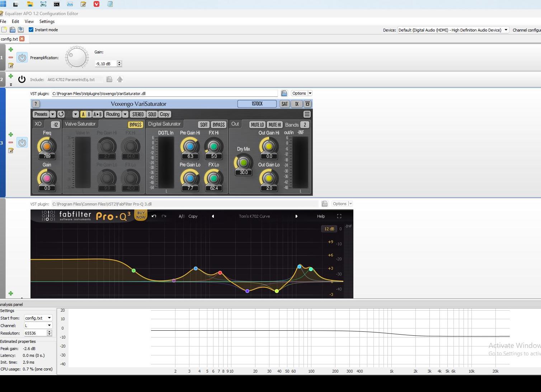Toggle power for the Include filter
541x392 pixels.
coord(22,79)
